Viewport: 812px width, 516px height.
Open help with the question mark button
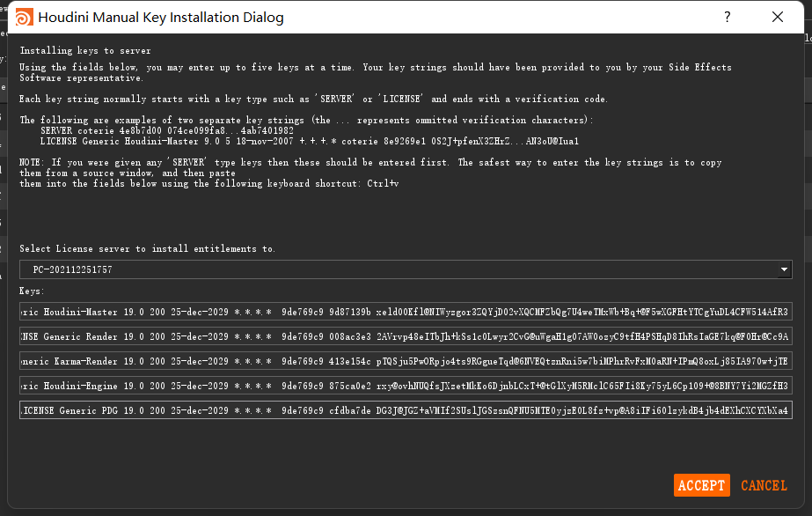[728, 18]
